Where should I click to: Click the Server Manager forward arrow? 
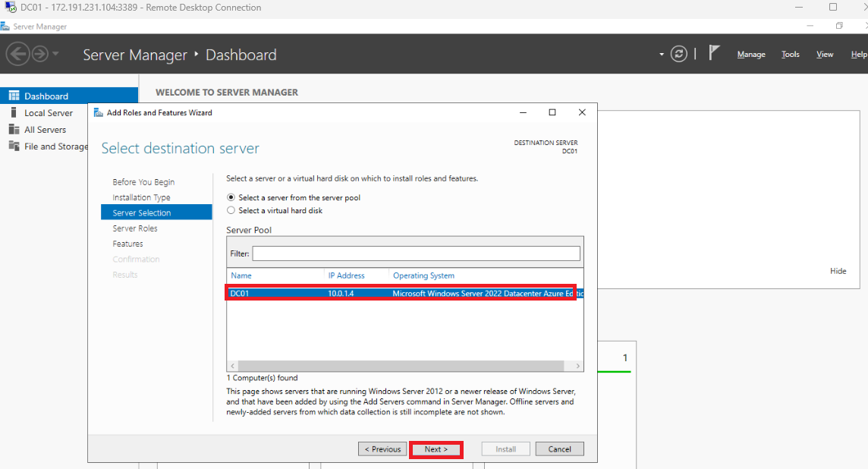point(40,55)
